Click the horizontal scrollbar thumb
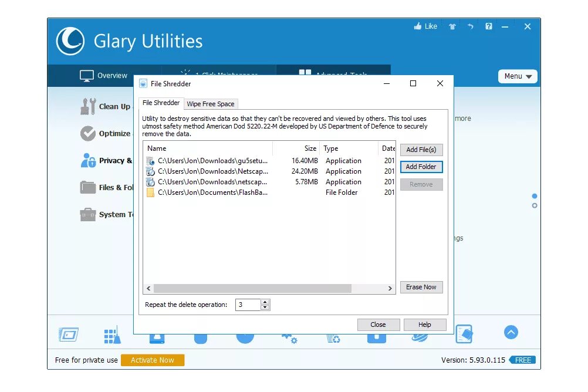Screen dimensions: 588x392 [x=252, y=289]
